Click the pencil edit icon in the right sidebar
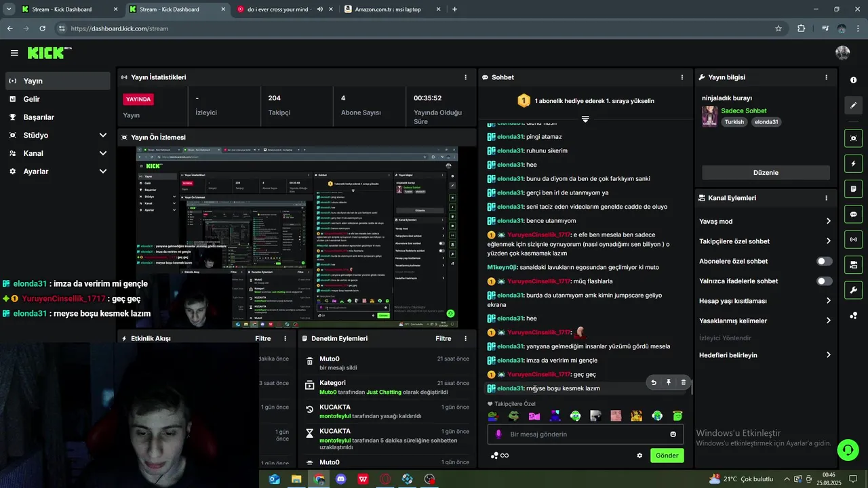 (x=853, y=106)
